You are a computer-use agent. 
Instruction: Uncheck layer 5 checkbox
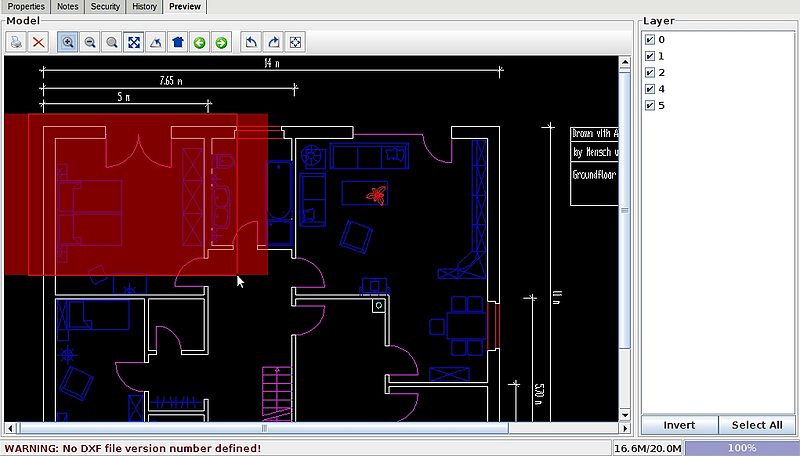(x=650, y=105)
